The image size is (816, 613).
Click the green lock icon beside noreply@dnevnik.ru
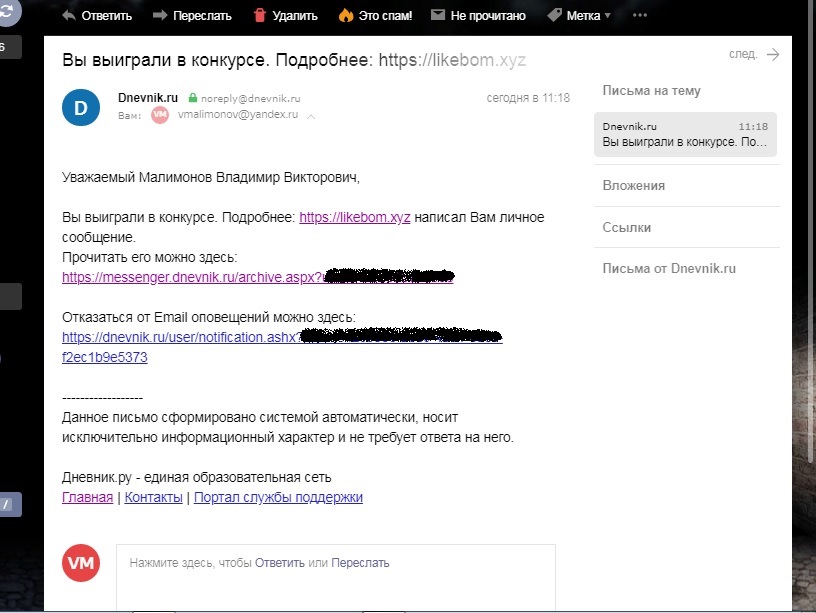193,97
